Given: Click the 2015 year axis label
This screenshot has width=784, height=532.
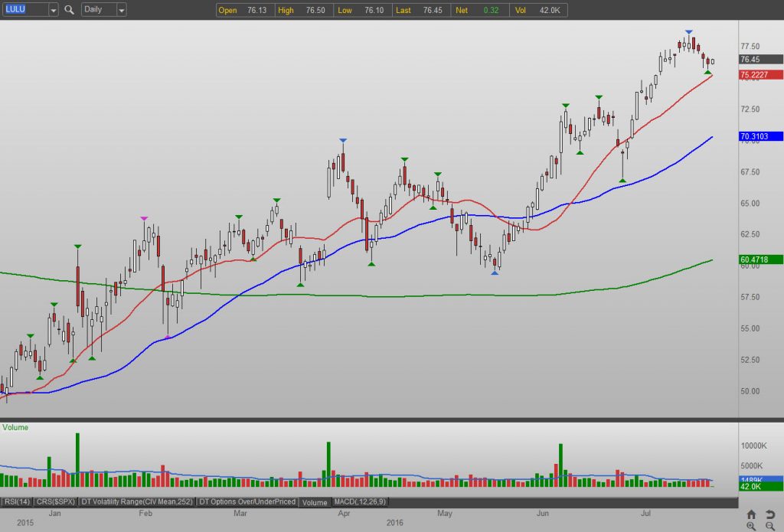Looking at the screenshot, I should pyautogui.click(x=25, y=523).
